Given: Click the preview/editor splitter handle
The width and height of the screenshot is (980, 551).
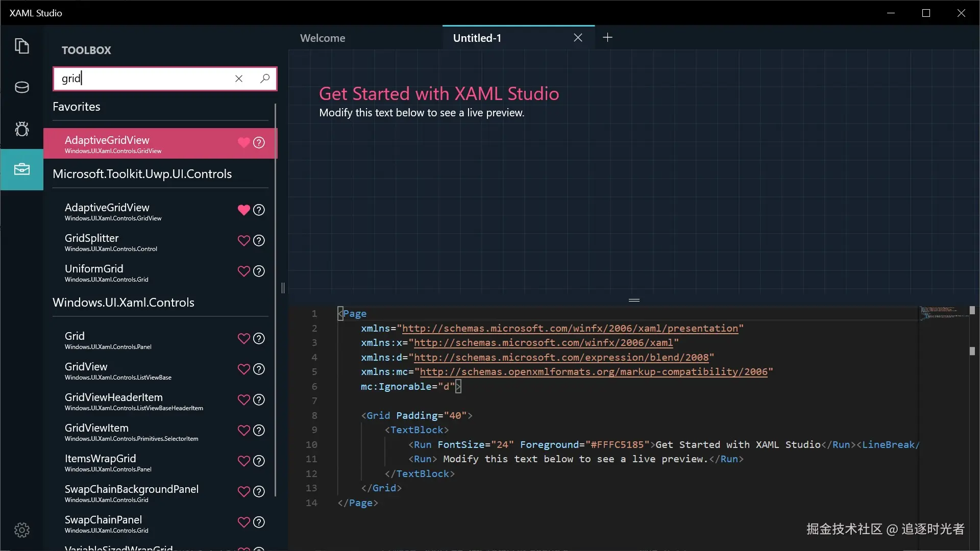Looking at the screenshot, I should tap(634, 300).
